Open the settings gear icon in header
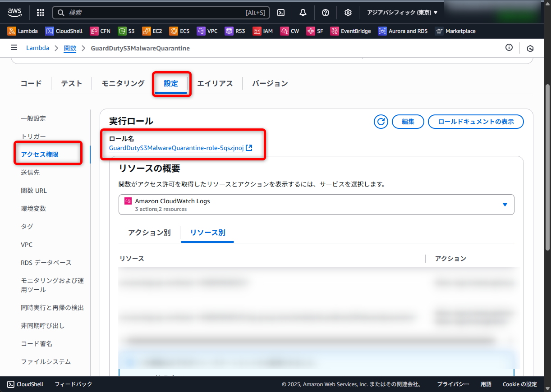551x392 pixels. coord(348,13)
